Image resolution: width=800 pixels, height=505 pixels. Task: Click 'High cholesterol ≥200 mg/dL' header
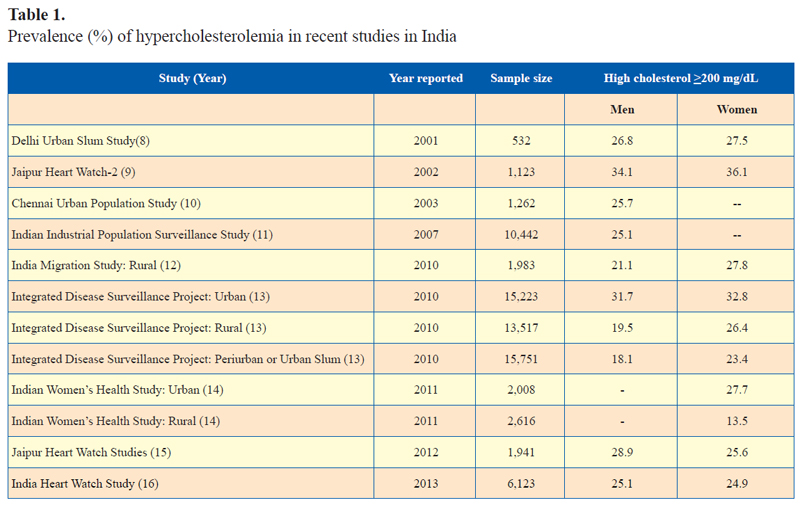(681, 78)
